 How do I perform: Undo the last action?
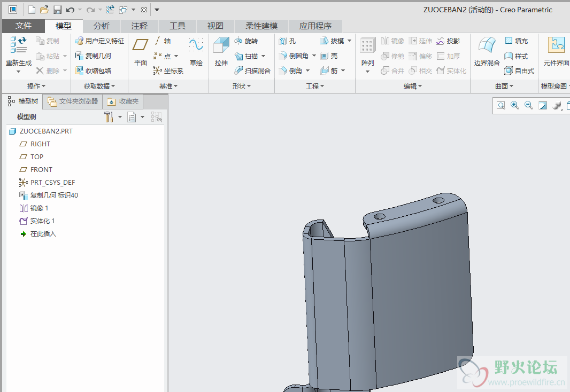pos(71,10)
